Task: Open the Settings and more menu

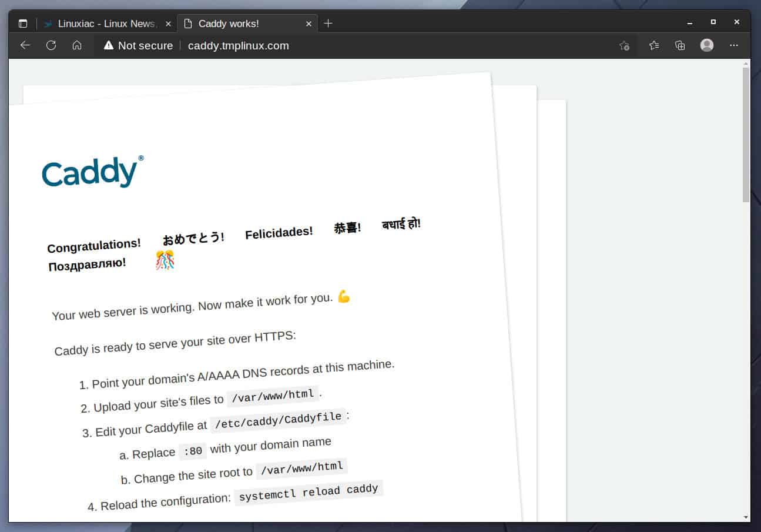Action: (x=734, y=45)
